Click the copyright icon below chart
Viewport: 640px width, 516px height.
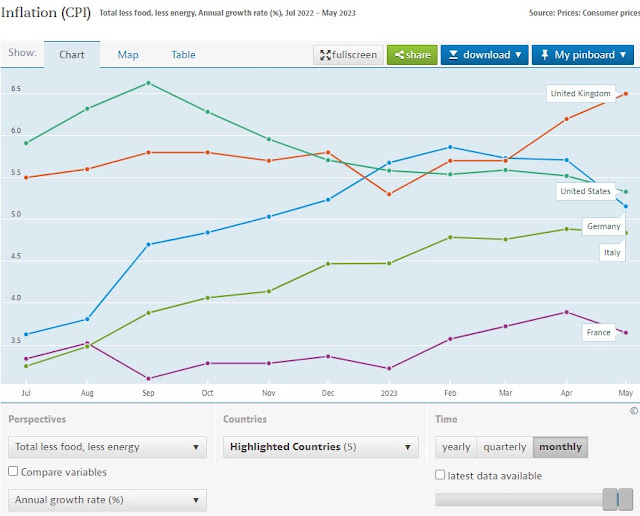634,411
